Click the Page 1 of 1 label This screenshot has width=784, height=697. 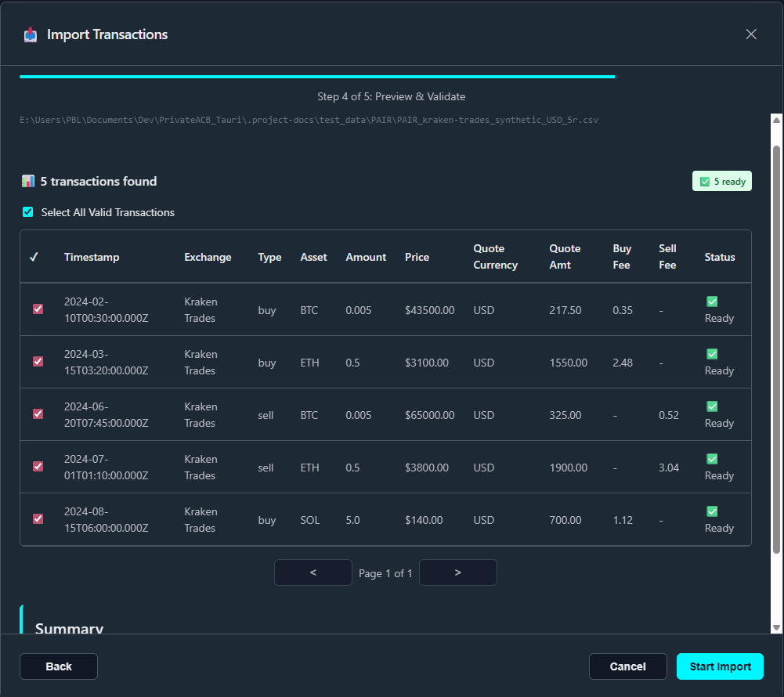coord(385,573)
